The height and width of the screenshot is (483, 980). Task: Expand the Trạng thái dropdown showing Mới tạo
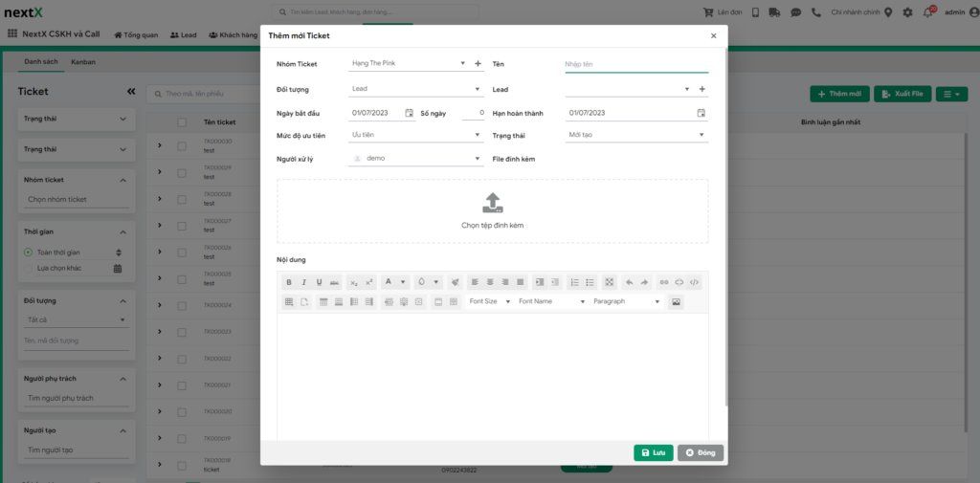click(635, 135)
